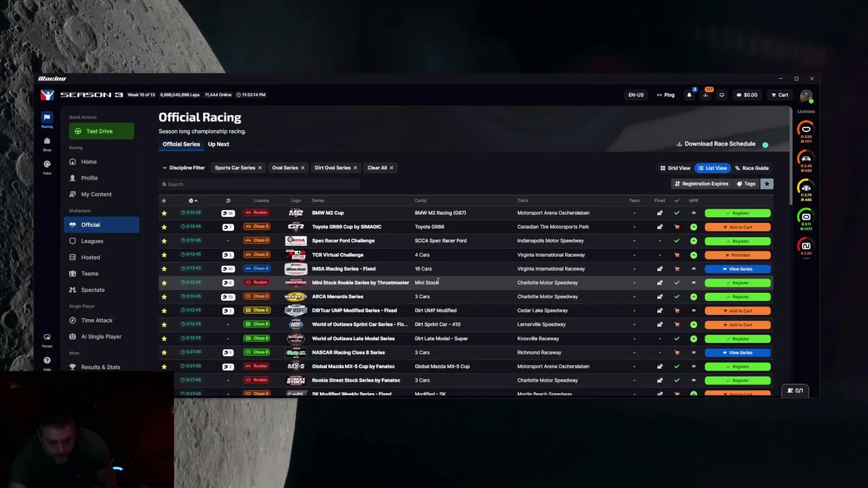Open the Cart button in the header

click(x=779, y=95)
